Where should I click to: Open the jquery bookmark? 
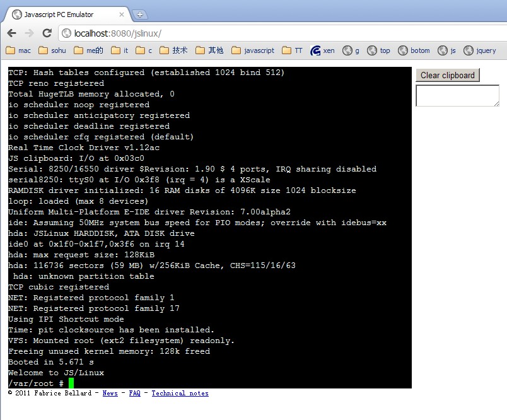pyautogui.click(x=479, y=50)
